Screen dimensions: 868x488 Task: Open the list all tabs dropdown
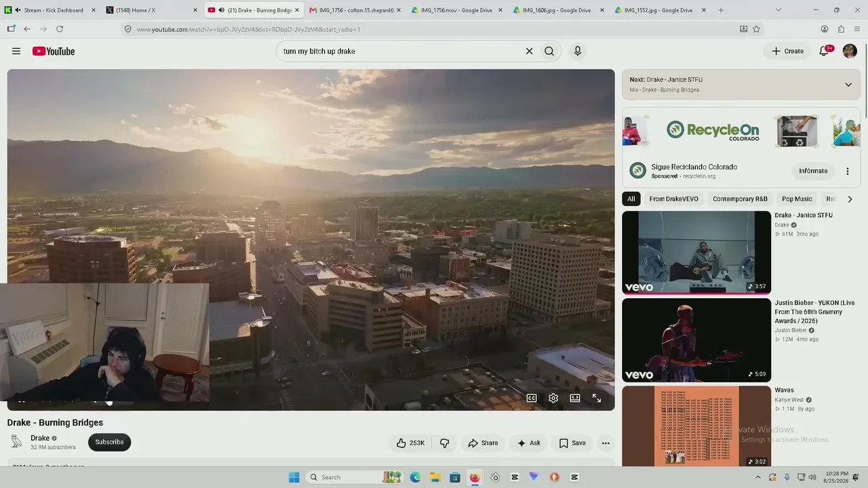pyautogui.click(x=778, y=10)
